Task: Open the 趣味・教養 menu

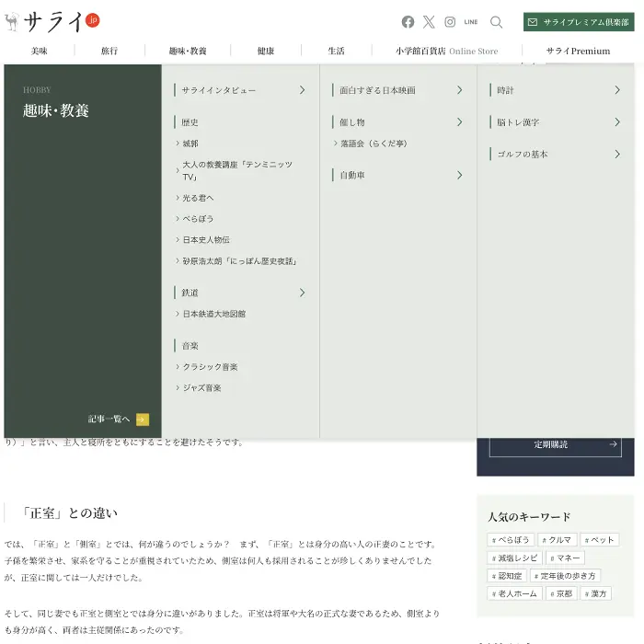Action: coord(188,51)
